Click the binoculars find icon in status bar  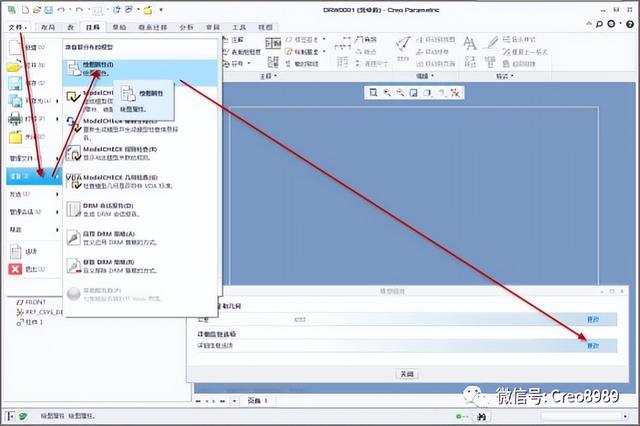[x=482, y=417]
